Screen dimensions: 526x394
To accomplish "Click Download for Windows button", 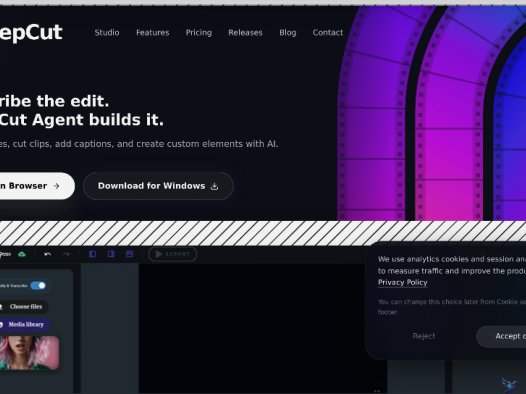I will (x=158, y=186).
